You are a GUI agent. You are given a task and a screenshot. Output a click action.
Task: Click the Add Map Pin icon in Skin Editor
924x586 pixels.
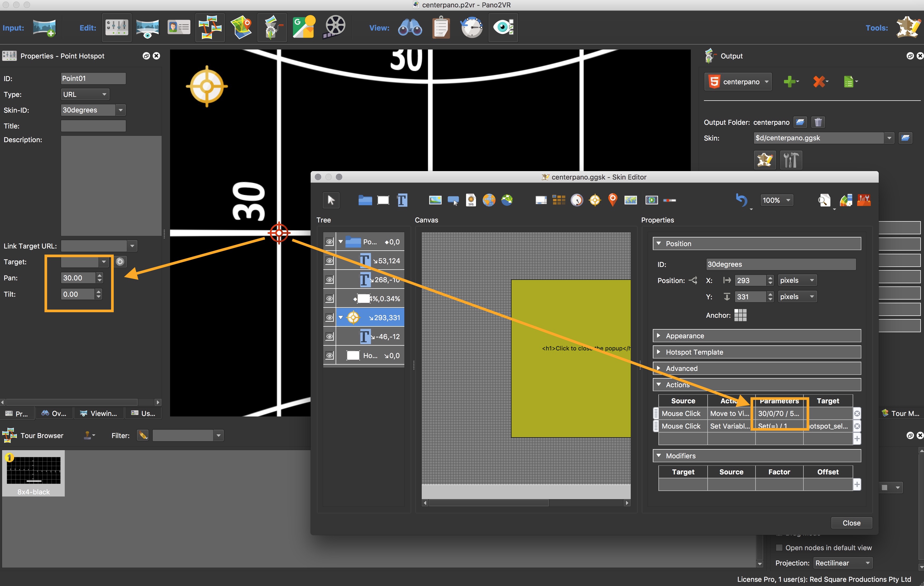(613, 200)
